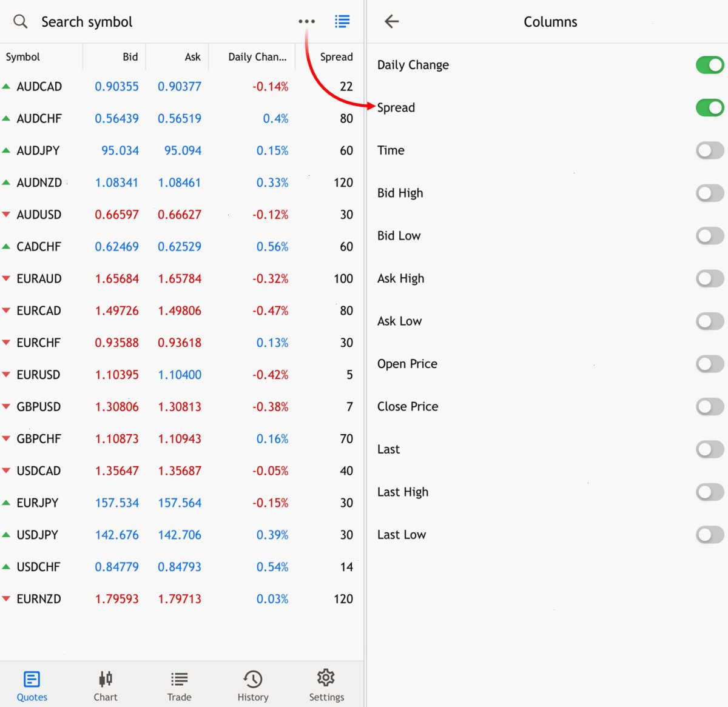The height and width of the screenshot is (707, 728).
Task: Open the History clock icon
Action: (253, 679)
